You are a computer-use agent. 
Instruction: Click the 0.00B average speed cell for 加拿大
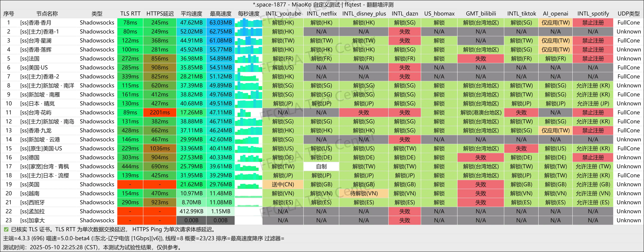pyautogui.click(x=191, y=220)
